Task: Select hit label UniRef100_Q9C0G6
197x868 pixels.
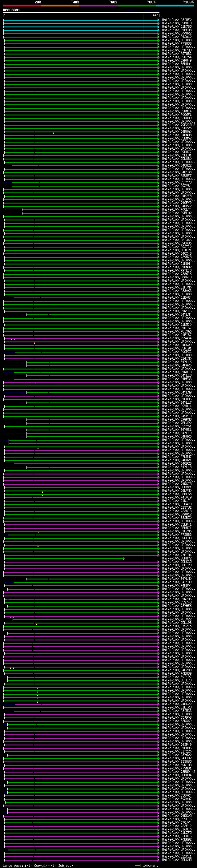Action: tap(177, 243)
